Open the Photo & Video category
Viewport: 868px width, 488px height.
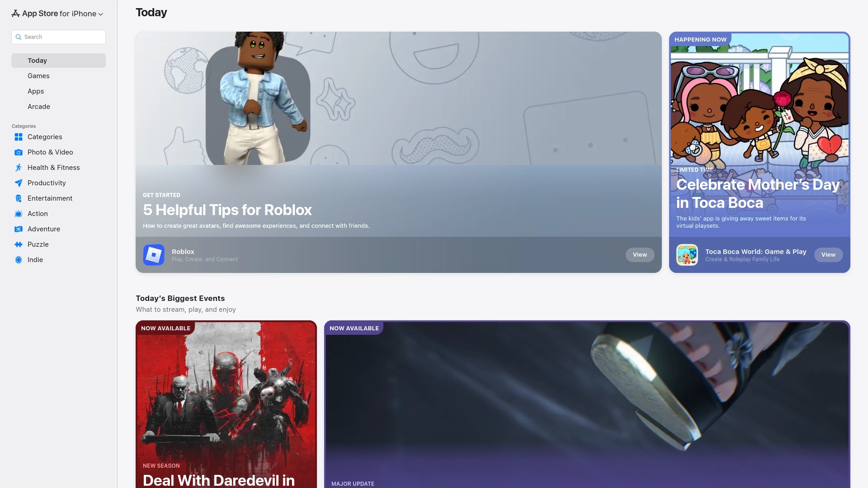(58, 152)
